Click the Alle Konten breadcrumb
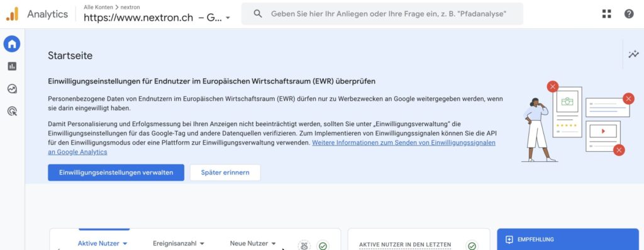 [98, 7]
